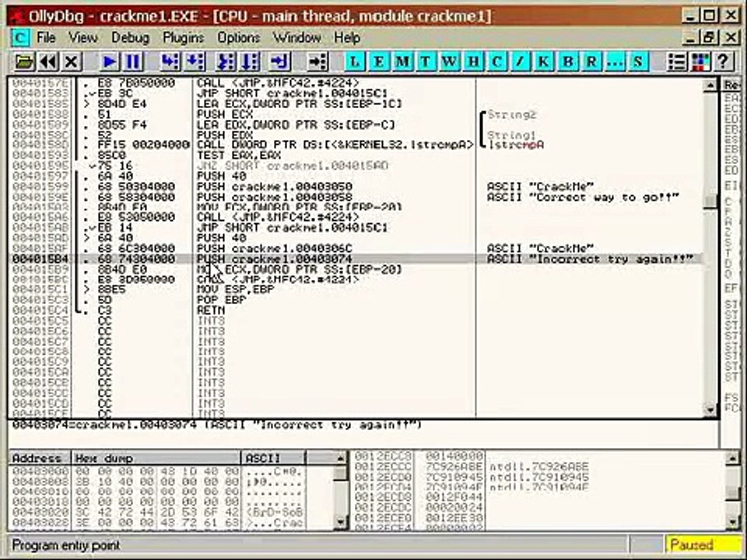Open Patches window with slash button
Viewport: 747px width, 560px height.
[x=521, y=61]
